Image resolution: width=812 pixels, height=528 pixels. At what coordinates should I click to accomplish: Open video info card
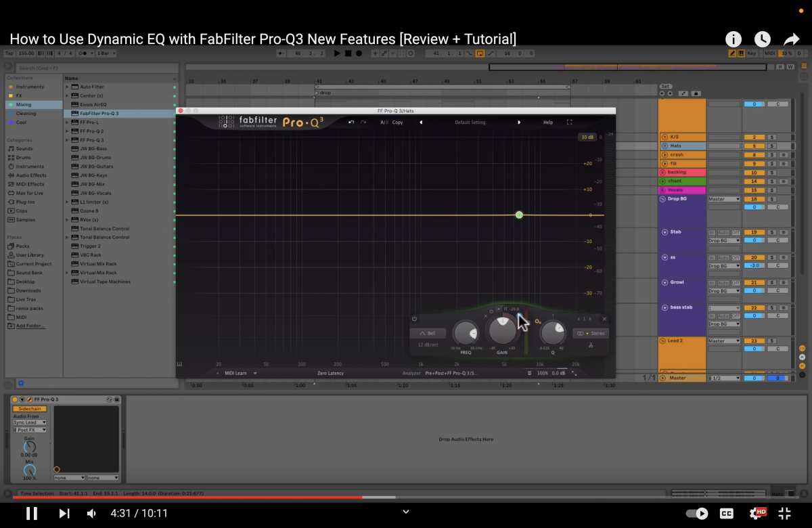734,39
